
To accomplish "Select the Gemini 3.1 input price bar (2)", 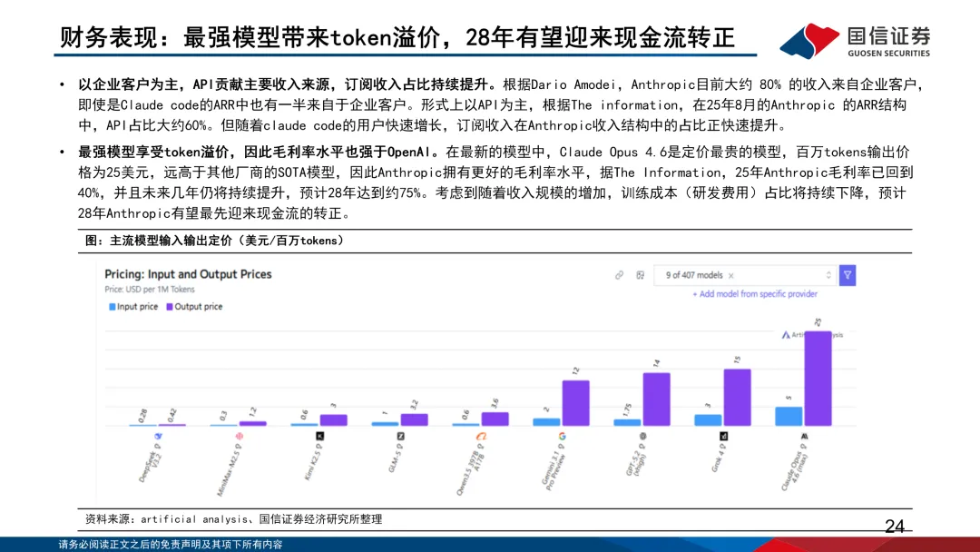I will pos(546,422).
